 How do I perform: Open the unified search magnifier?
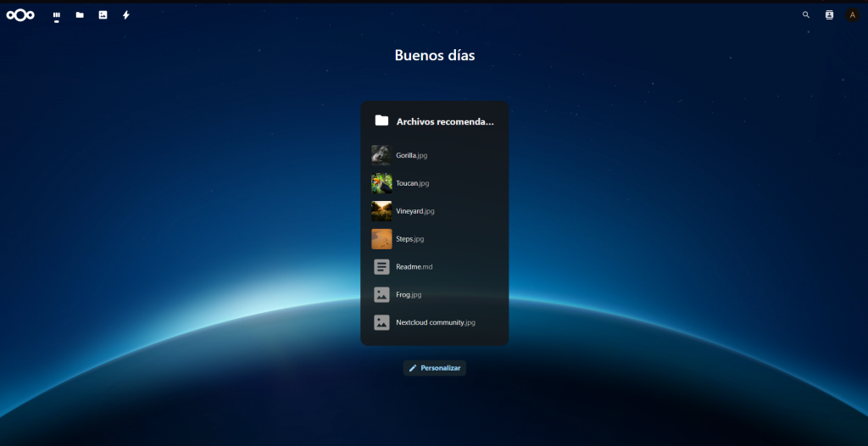[806, 14]
